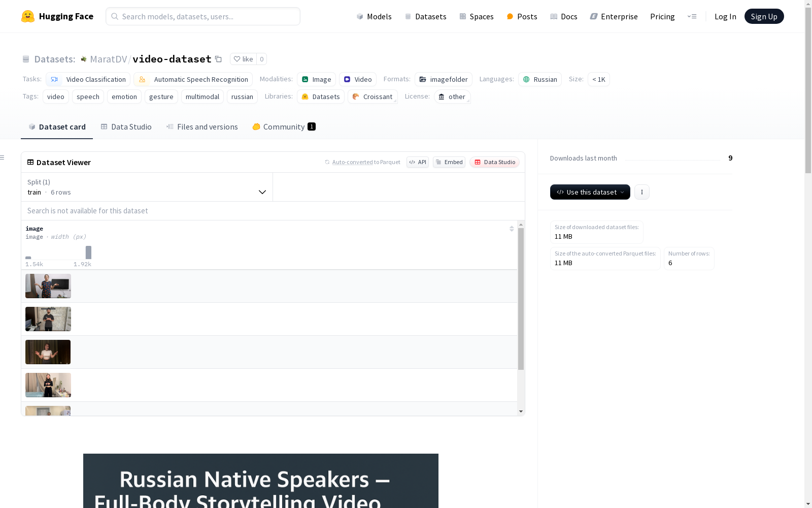Open the API code button

click(x=418, y=162)
